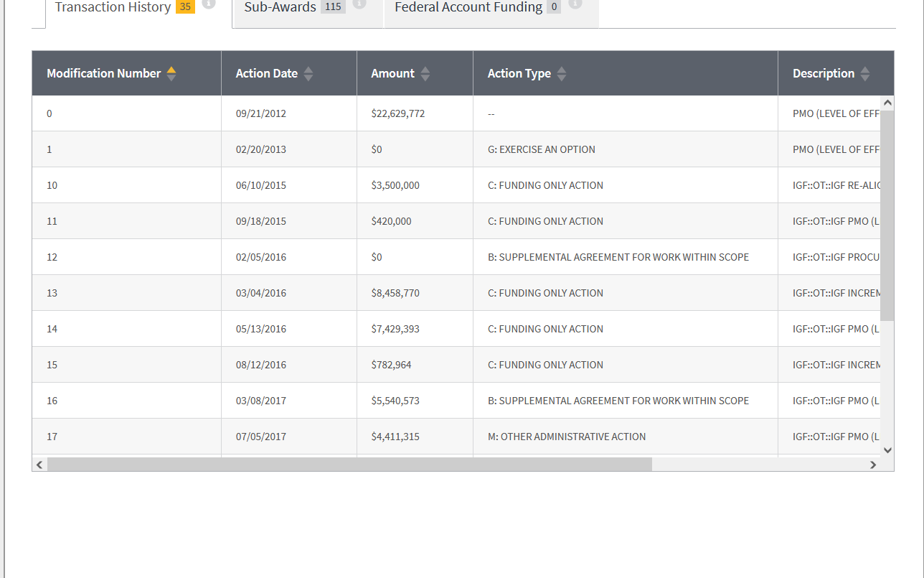Select date 02/05/2016

point(261,257)
